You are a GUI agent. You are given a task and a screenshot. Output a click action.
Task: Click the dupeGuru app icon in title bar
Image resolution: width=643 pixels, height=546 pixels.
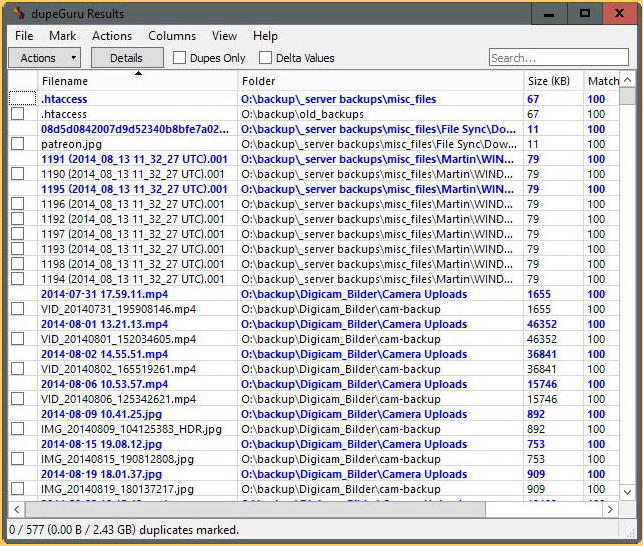point(18,13)
